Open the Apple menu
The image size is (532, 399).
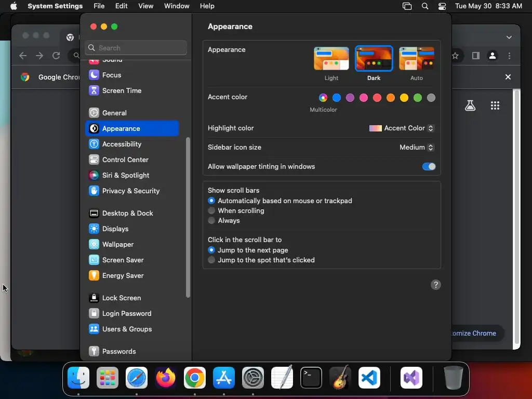[14, 6]
